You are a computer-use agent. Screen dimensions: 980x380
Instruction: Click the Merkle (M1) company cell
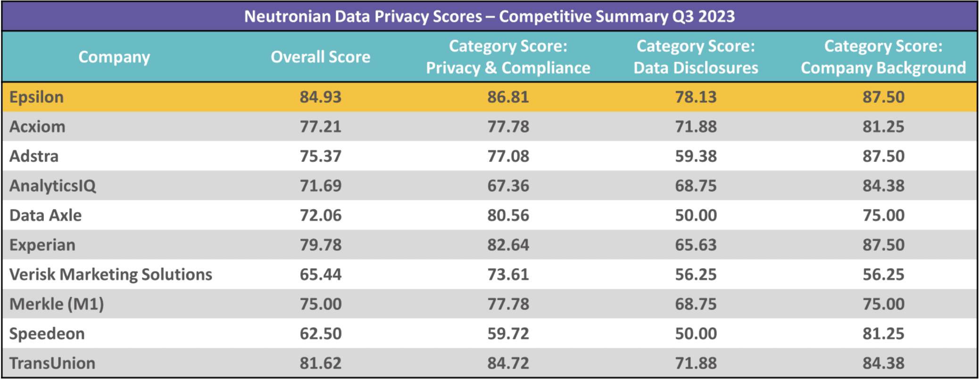pyautogui.click(x=57, y=304)
